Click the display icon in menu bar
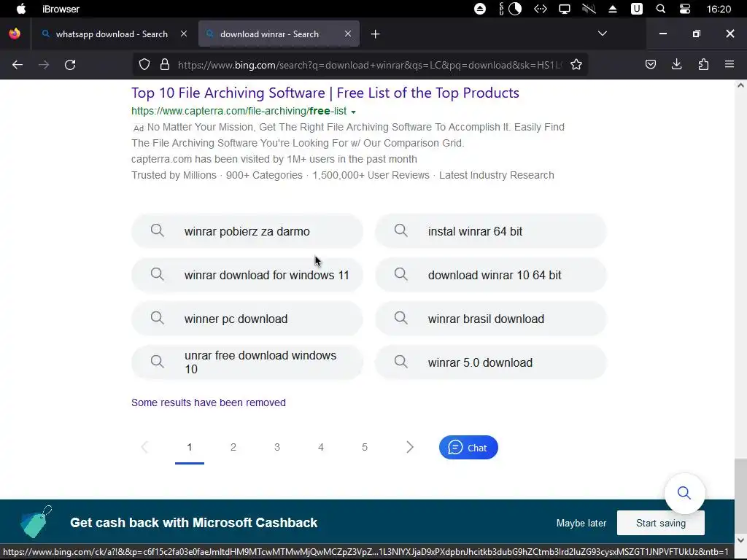 click(565, 9)
